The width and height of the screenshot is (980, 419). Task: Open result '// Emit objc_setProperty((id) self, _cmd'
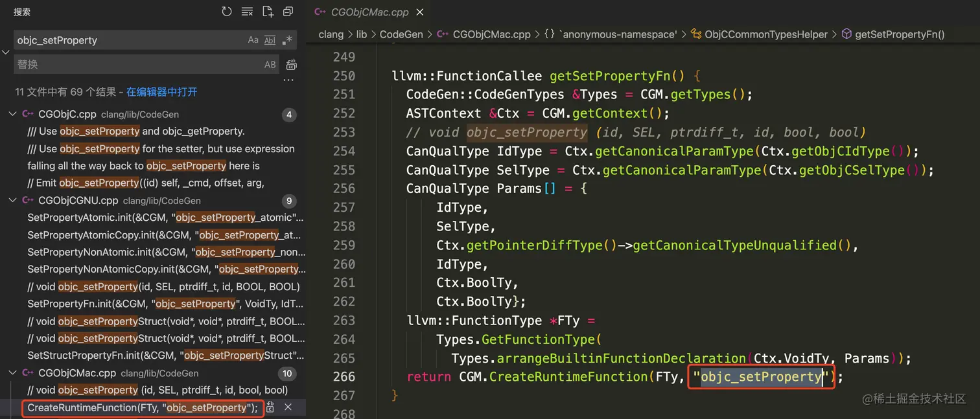coord(146,183)
